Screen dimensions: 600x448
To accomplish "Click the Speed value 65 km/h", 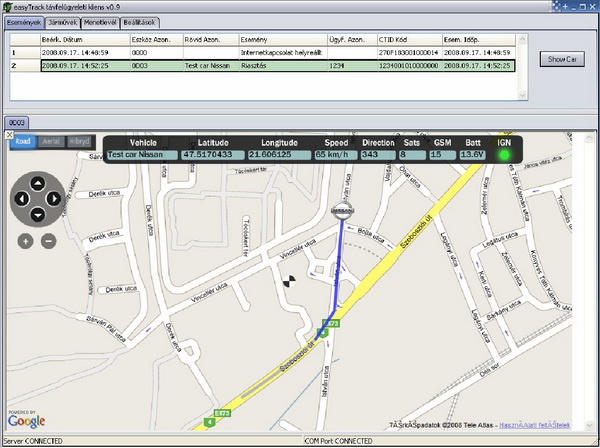I will 336,155.
